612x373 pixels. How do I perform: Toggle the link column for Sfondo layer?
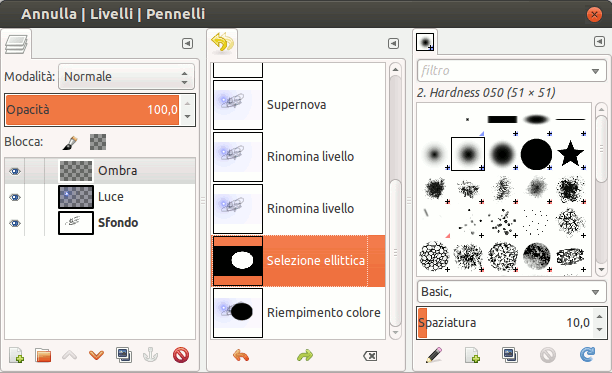35,224
